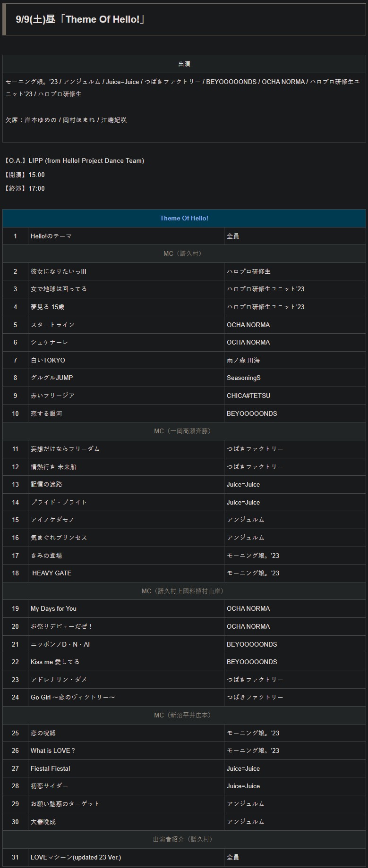368x868 pixels.
Task: Select グルグルJUMP in the setlist
Action: (184, 378)
